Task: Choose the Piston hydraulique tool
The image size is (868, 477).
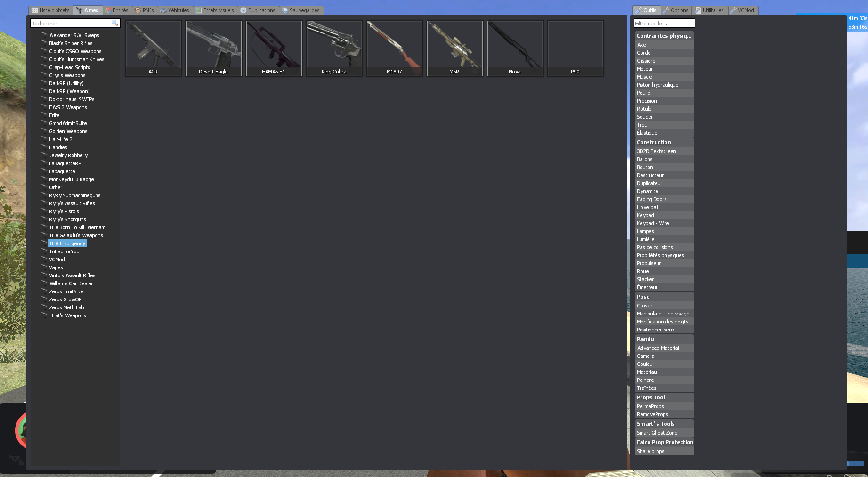Action: click(664, 85)
